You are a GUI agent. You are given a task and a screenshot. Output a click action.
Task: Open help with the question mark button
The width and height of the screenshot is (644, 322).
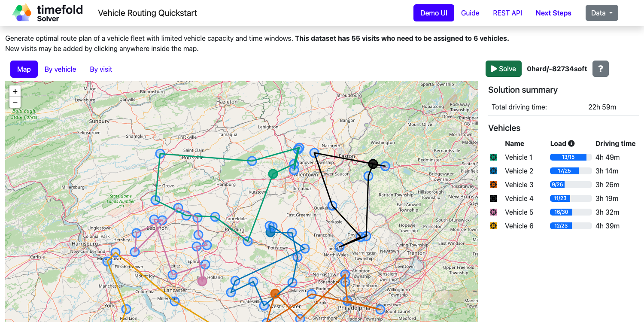tap(600, 69)
